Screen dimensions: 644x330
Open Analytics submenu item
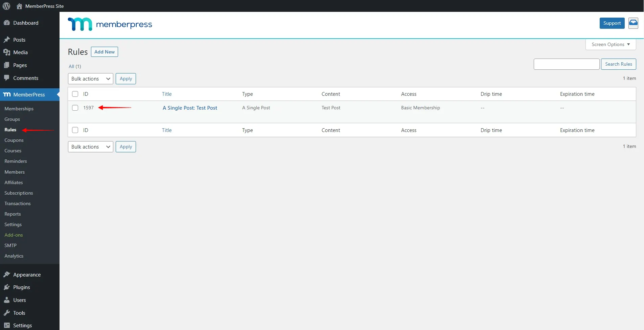click(x=14, y=256)
